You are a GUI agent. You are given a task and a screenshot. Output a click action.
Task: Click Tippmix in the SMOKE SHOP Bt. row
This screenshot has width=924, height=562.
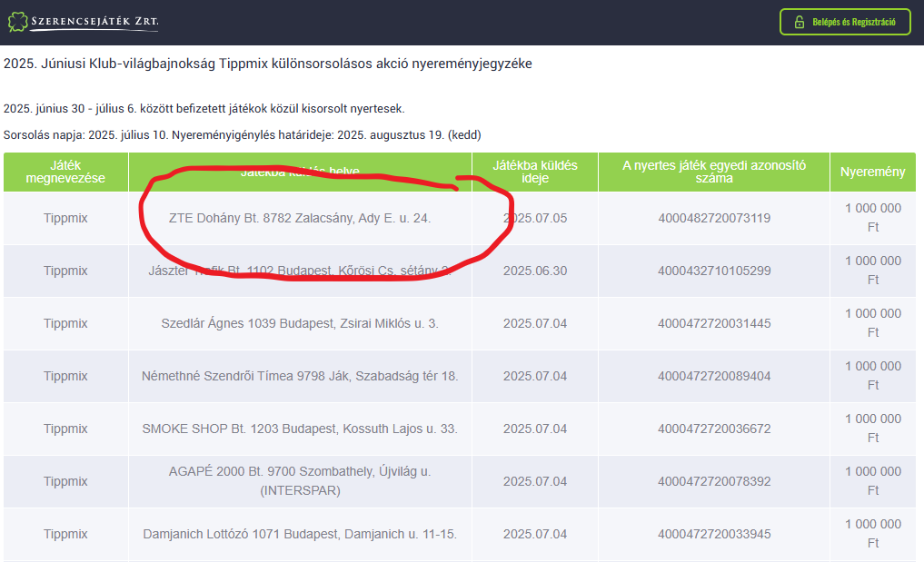(x=65, y=429)
